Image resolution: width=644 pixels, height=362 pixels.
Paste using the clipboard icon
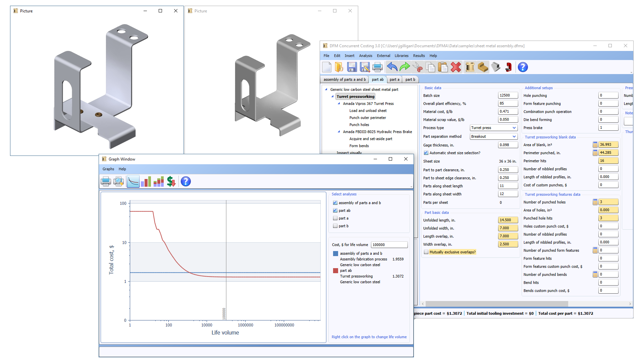click(443, 67)
